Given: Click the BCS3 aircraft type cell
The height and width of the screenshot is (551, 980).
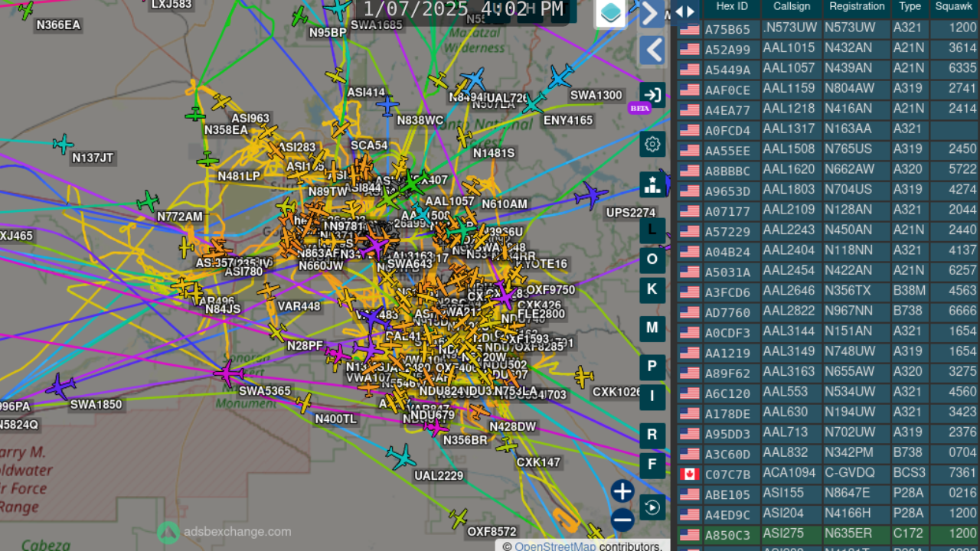Looking at the screenshot, I should (910, 474).
